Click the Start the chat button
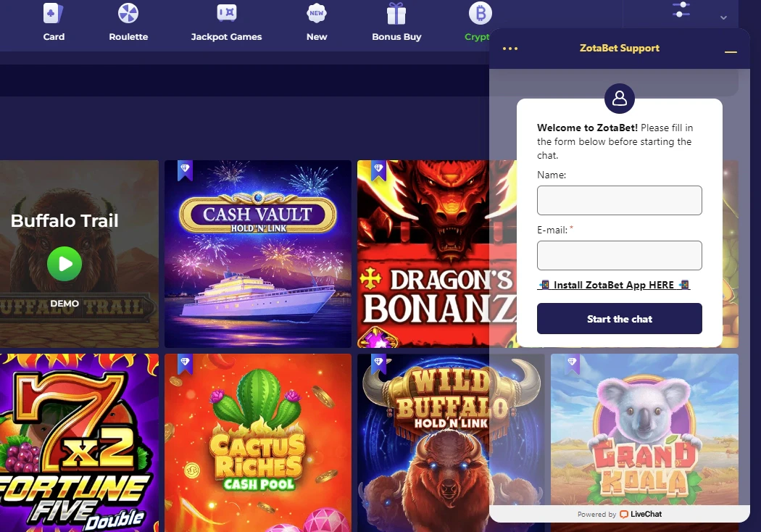The height and width of the screenshot is (532, 761). 619,318
